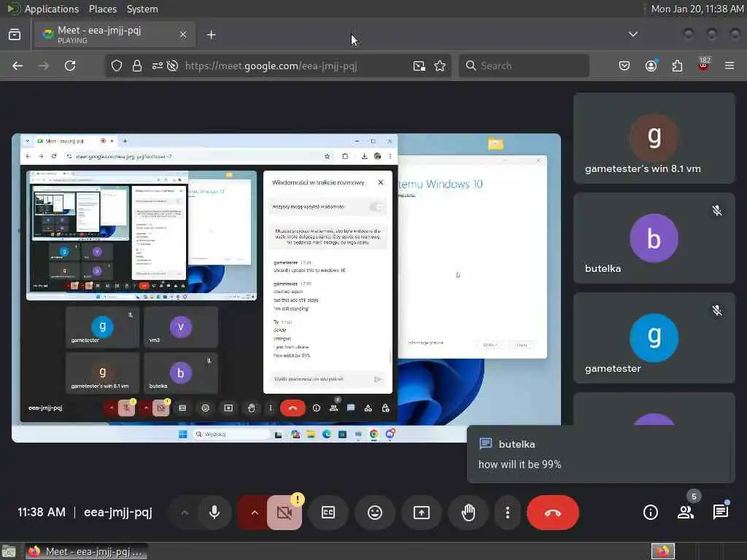Click the autoplay blocked icon in address bar
The image size is (747, 560).
(x=172, y=66)
